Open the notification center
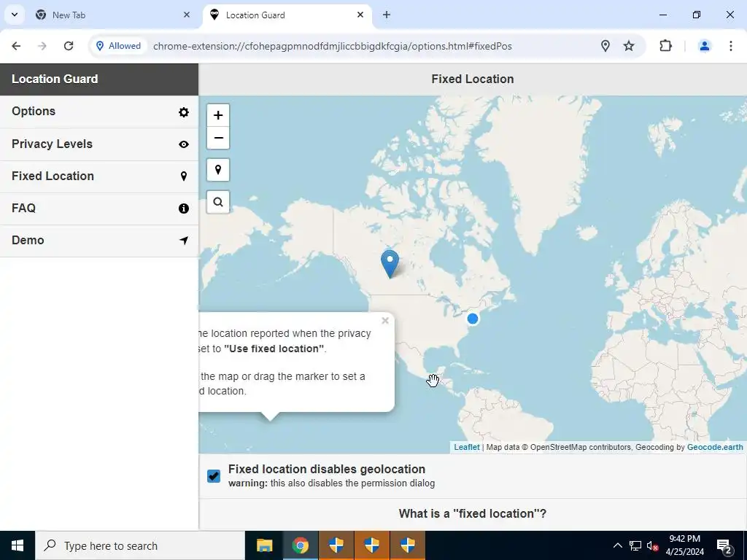 click(724, 546)
